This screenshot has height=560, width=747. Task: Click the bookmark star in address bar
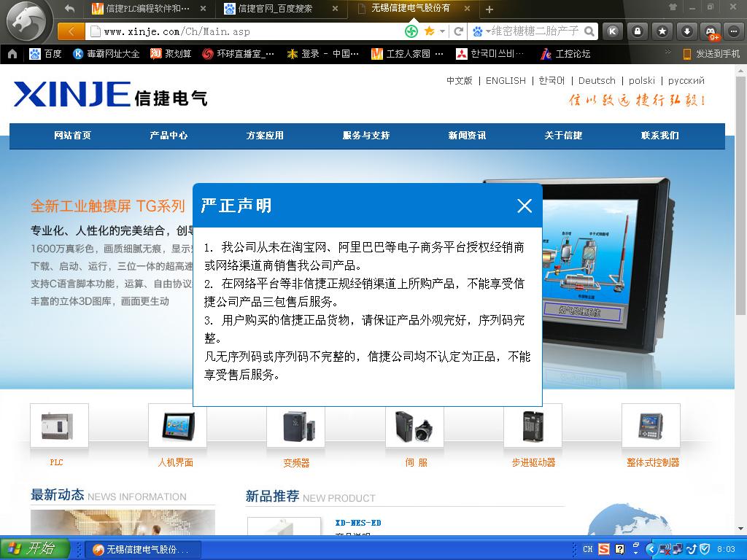(429, 31)
